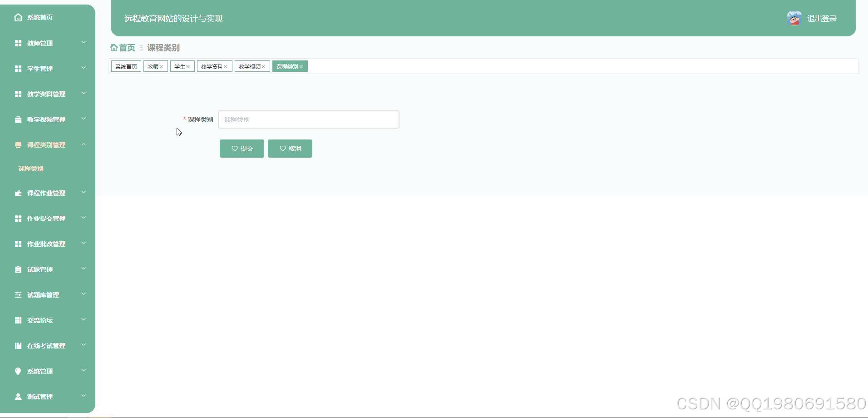The height and width of the screenshot is (418, 868).
Task: Expand the 课程作业管理 menu chevron
Action: tap(84, 192)
